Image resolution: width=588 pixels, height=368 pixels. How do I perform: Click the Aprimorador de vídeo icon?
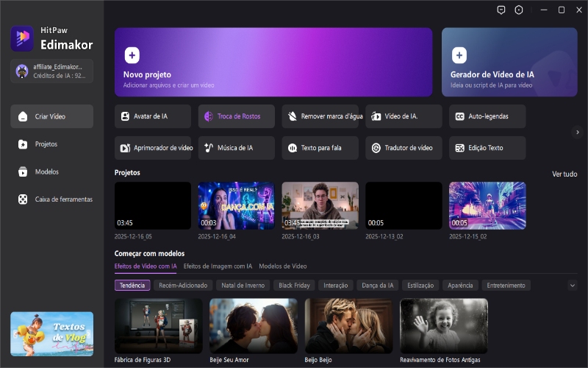tap(126, 148)
